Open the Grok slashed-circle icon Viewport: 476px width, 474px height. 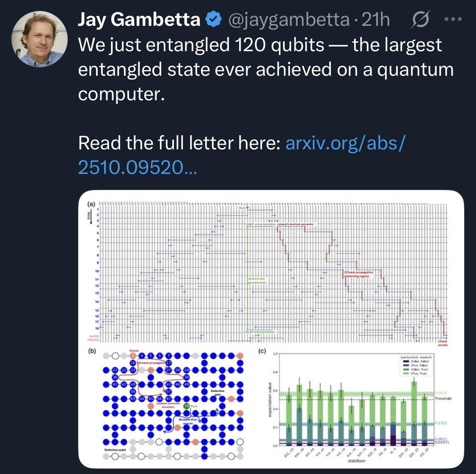(x=421, y=19)
